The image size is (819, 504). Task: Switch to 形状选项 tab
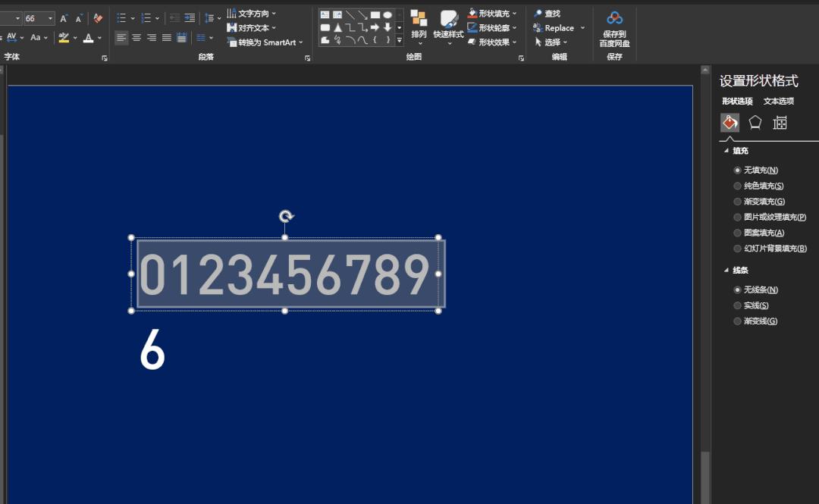(737, 101)
